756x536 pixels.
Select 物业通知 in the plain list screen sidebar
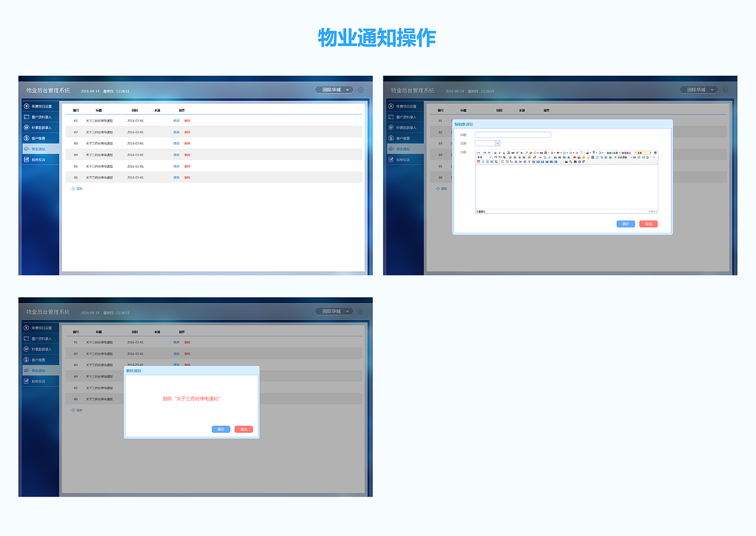pos(41,149)
